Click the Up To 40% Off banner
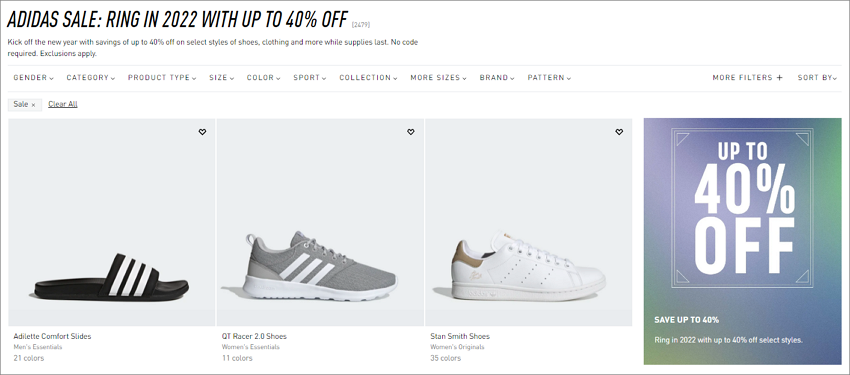 point(743,241)
